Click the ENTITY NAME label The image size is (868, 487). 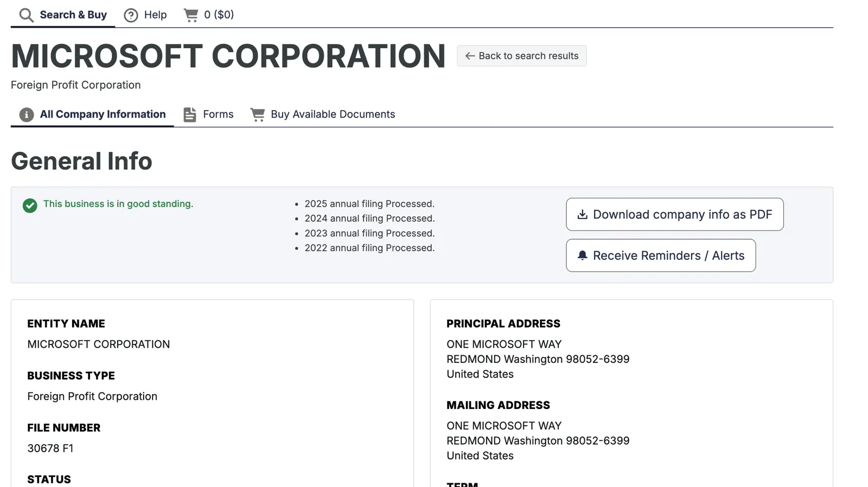point(66,324)
